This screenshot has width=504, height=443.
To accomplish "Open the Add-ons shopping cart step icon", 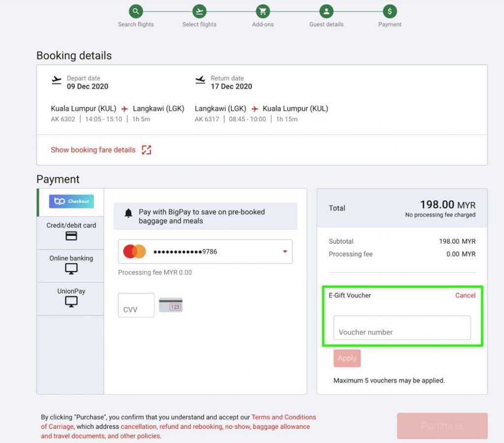I will point(263,12).
